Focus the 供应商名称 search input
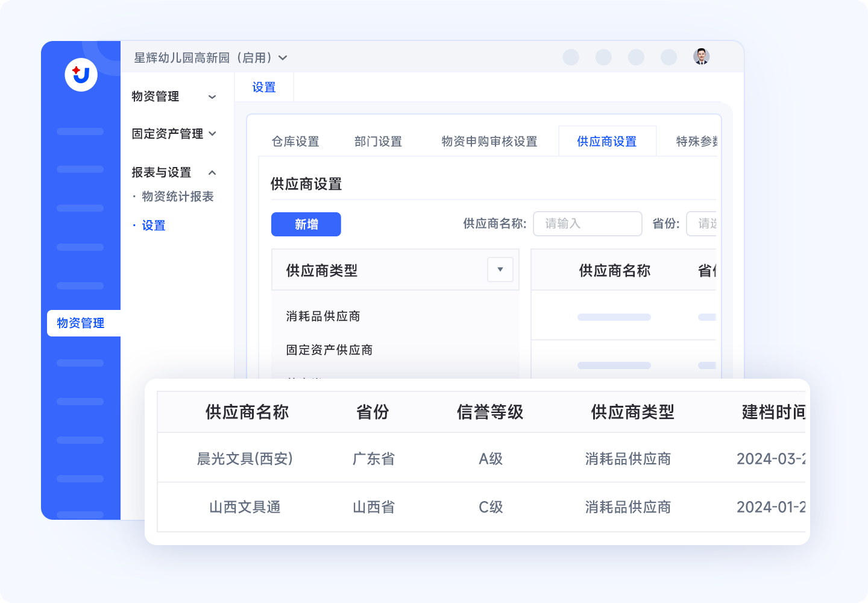Image resolution: width=868 pixels, height=603 pixels. (588, 224)
